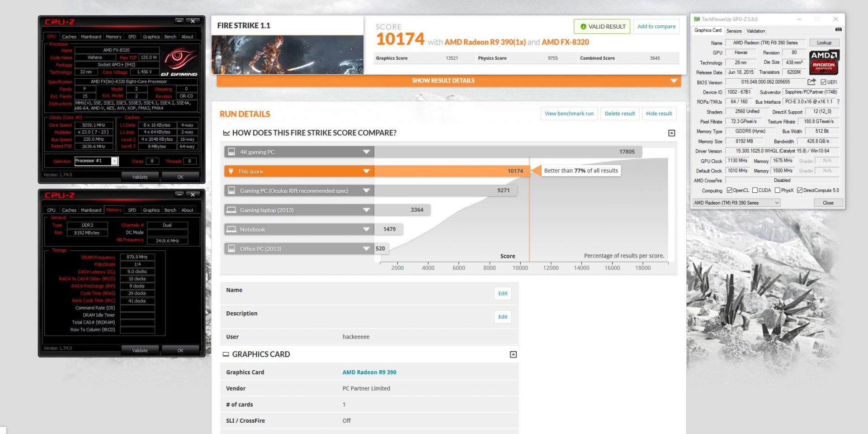Toggle the DirectCompute 5.0 checkbox
Viewport: 868px width, 434px height.
coord(799,190)
